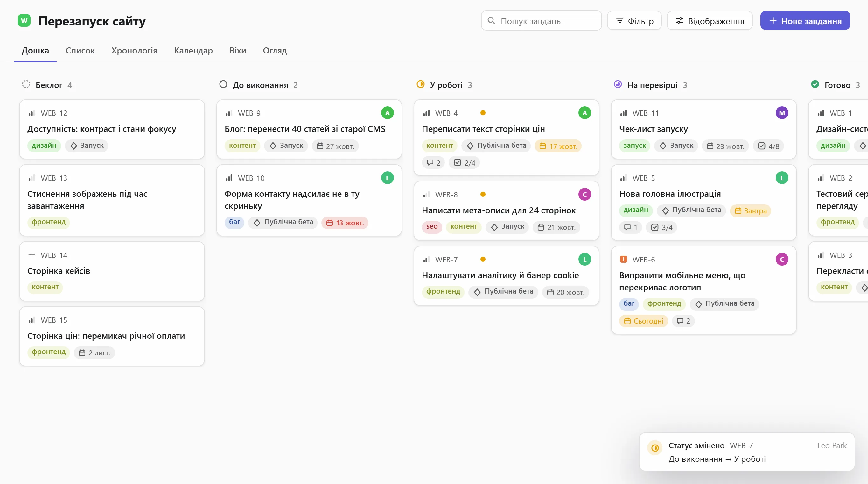Click WEB-7 in the status toast
The image size is (868, 484).
(741, 445)
